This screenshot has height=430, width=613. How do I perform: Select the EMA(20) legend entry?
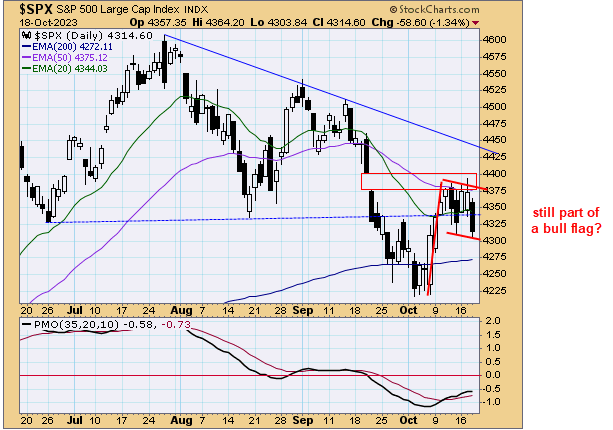69,68
